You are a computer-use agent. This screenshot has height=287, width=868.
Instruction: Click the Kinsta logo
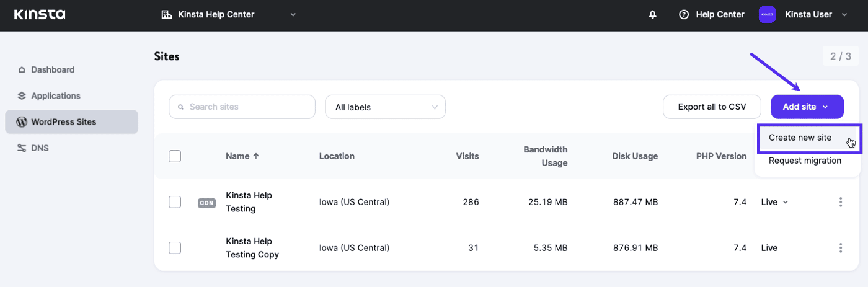(40, 15)
